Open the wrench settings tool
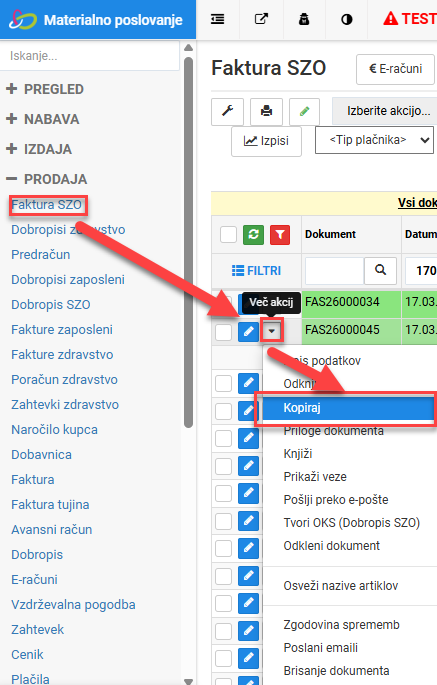Viewport: 437px width, 685px height. (227, 111)
